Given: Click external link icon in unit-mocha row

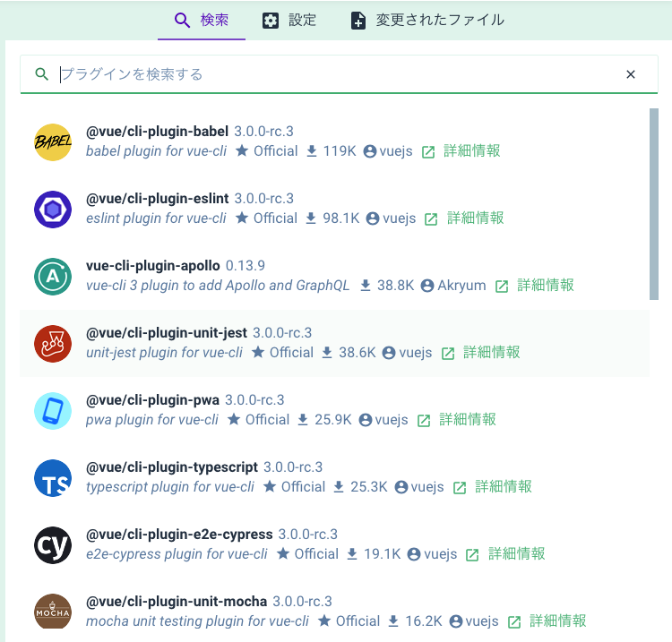Looking at the screenshot, I should [x=514, y=622].
